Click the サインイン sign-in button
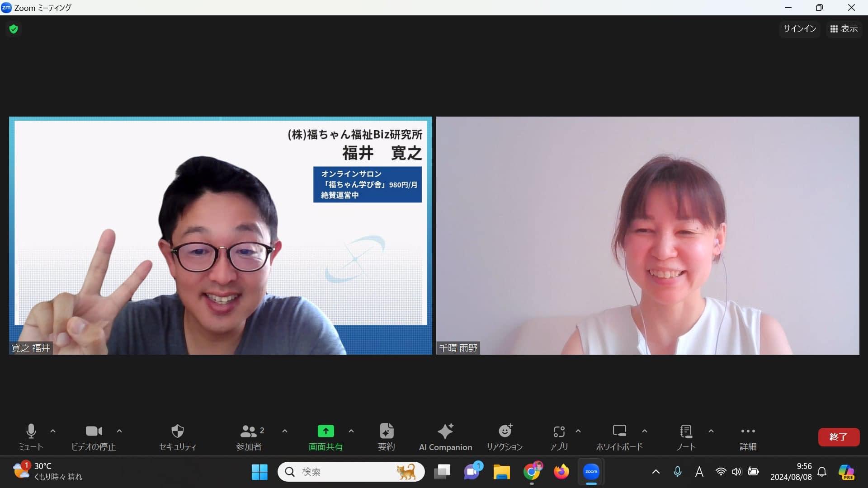 tap(799, 29)
